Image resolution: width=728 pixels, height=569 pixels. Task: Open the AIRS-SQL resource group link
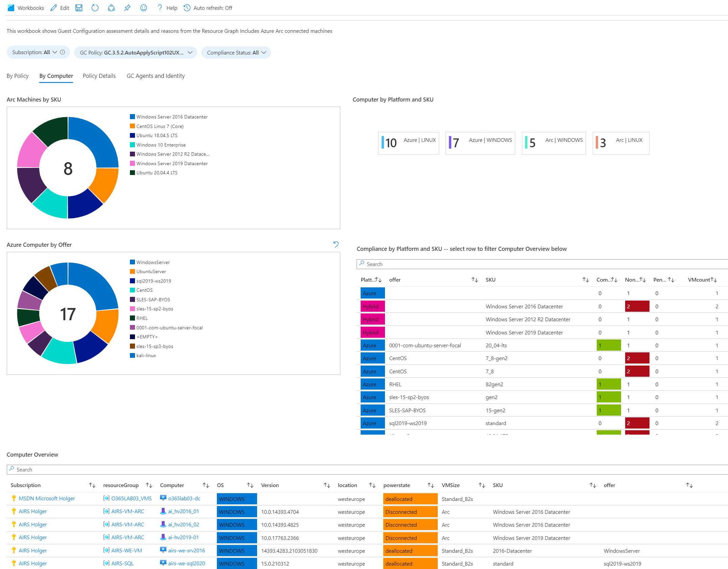pos(122,563)
